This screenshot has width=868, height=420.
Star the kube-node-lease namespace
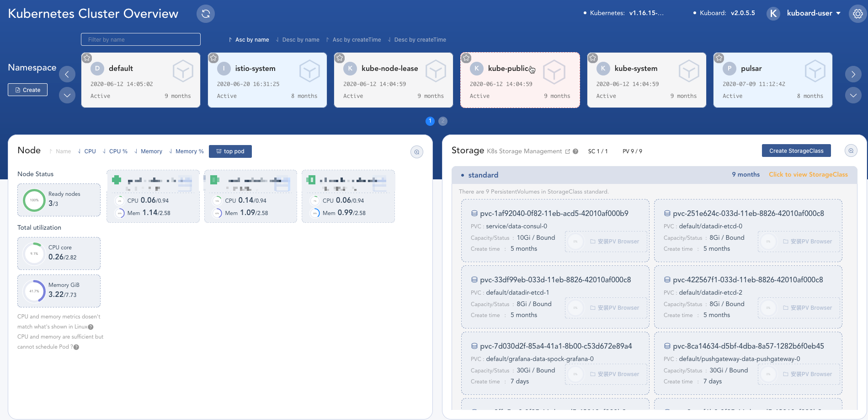(340, 58)
